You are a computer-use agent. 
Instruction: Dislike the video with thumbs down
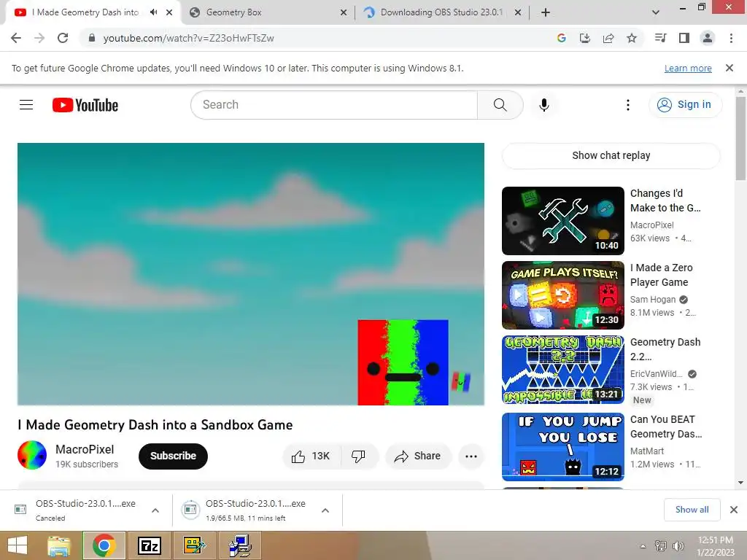click(x=359, y=456)
